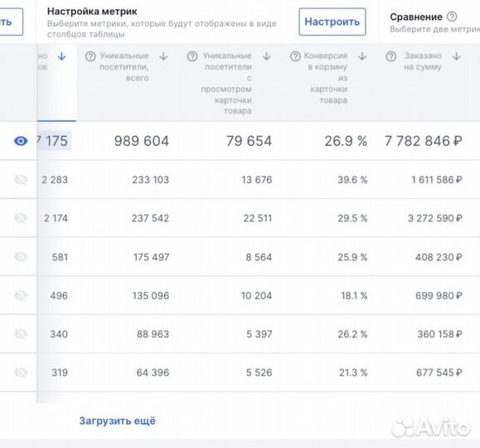The height and width of the screenshot is (448, 480).
Task: Select the 26.2 % cell
Action: coord(352,334)
